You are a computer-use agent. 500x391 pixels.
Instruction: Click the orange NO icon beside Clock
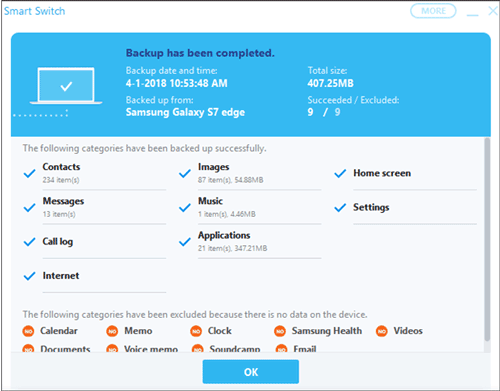[x=196, y=331]
